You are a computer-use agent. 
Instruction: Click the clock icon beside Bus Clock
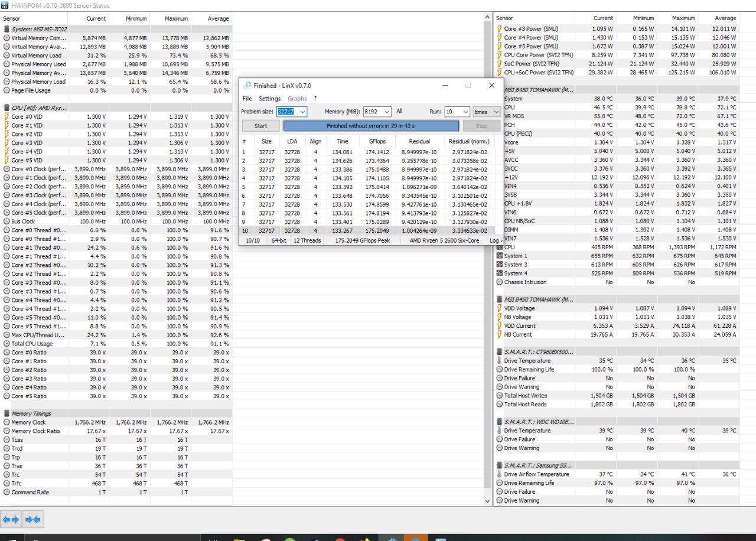pos(6,221)
